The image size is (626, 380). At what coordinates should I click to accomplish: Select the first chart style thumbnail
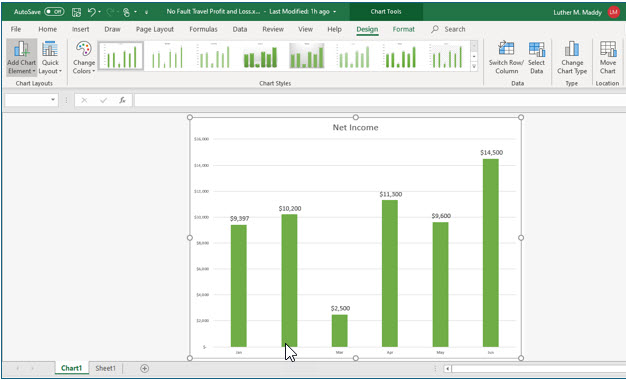click(121, 56)
